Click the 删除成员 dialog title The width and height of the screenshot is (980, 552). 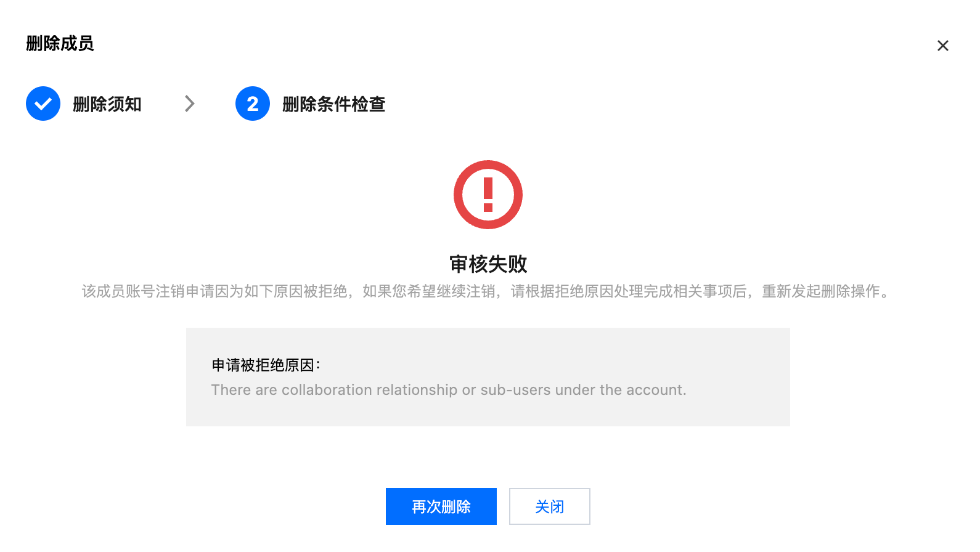point(60,44)
